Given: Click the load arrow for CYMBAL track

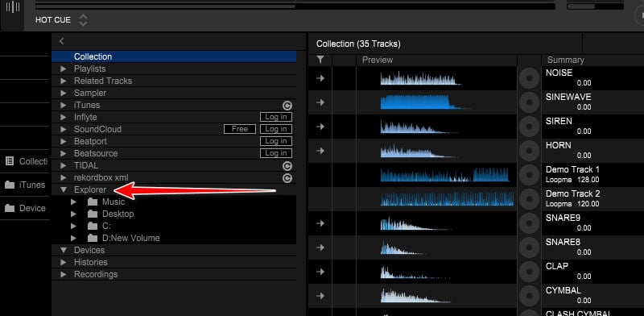Looking at the screenshot, I should point(320,297).
